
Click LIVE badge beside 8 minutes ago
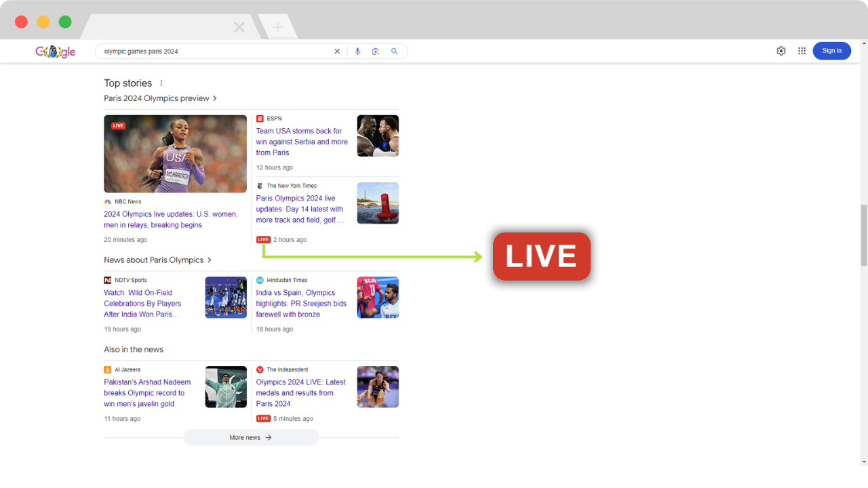[263, 419]
